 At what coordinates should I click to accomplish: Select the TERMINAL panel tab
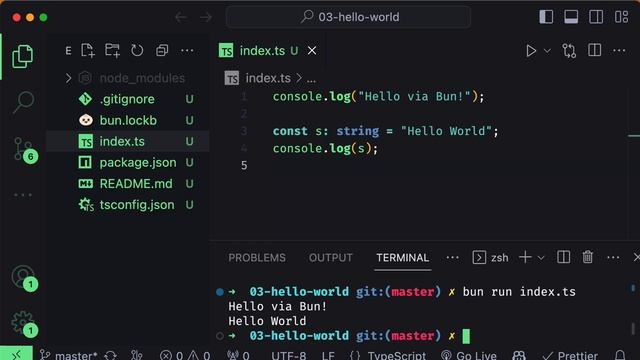[402, 258]
